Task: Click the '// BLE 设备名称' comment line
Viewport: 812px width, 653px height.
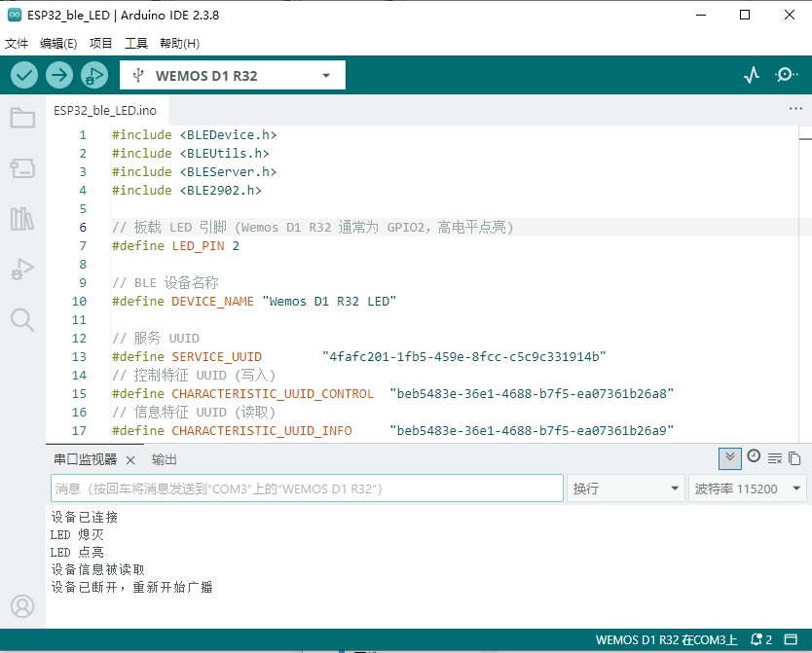Action: coord(166,282)
